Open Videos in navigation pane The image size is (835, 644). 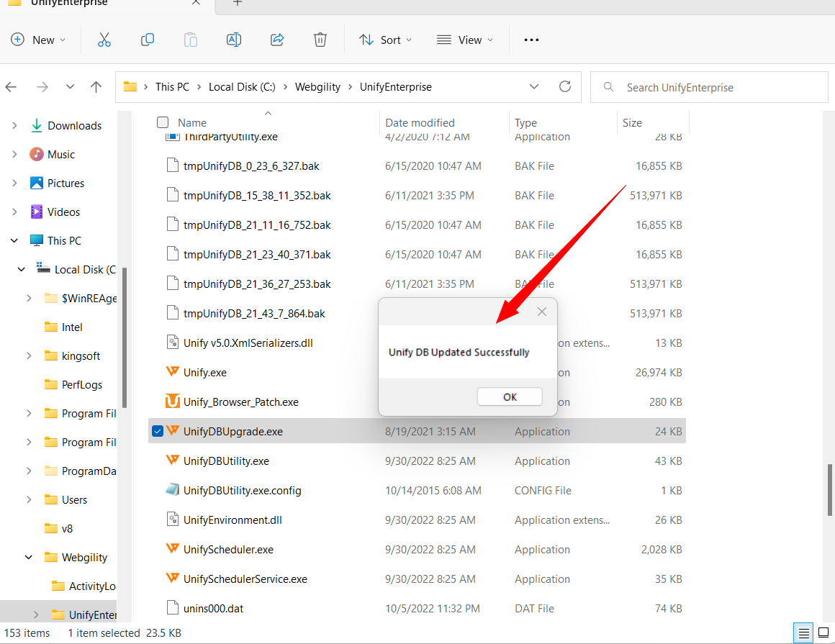pyautogui.click(x=63, y=212)
